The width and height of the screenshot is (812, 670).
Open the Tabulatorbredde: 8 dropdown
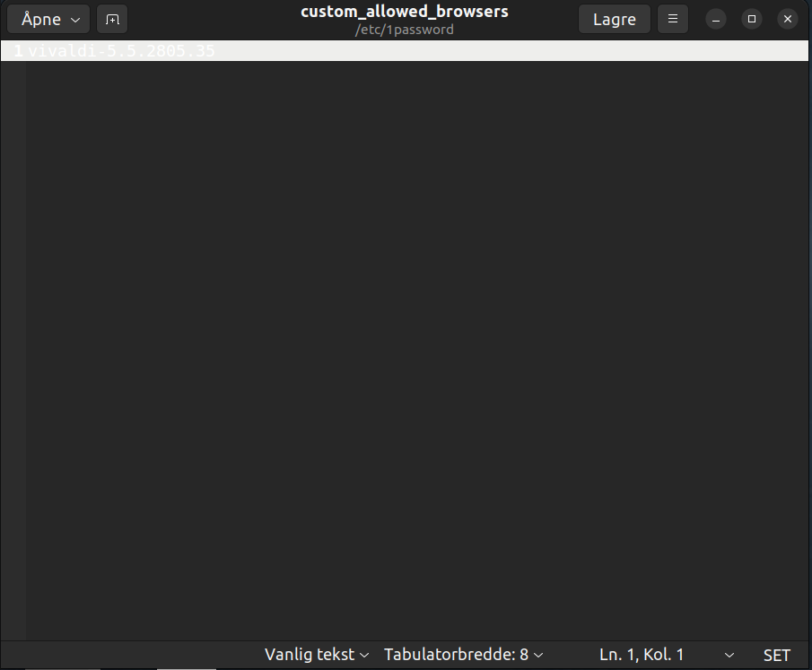tap(463, 655)
